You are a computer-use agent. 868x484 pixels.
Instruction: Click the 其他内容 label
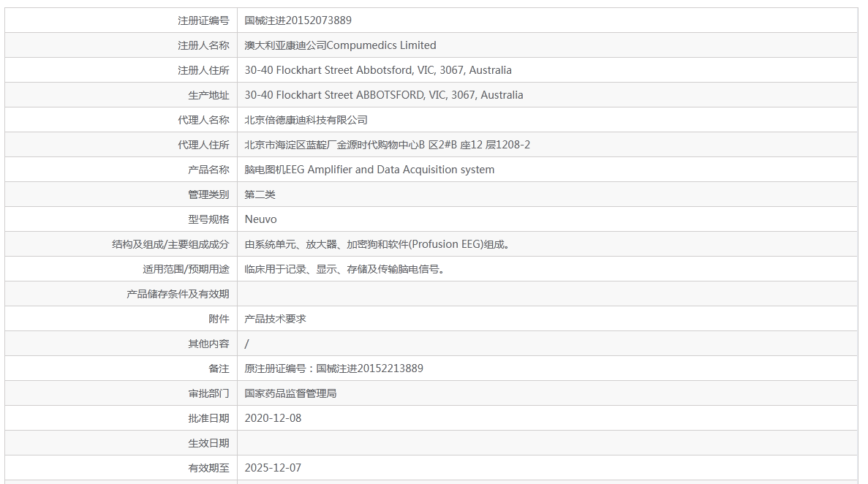tap(208, 344)
